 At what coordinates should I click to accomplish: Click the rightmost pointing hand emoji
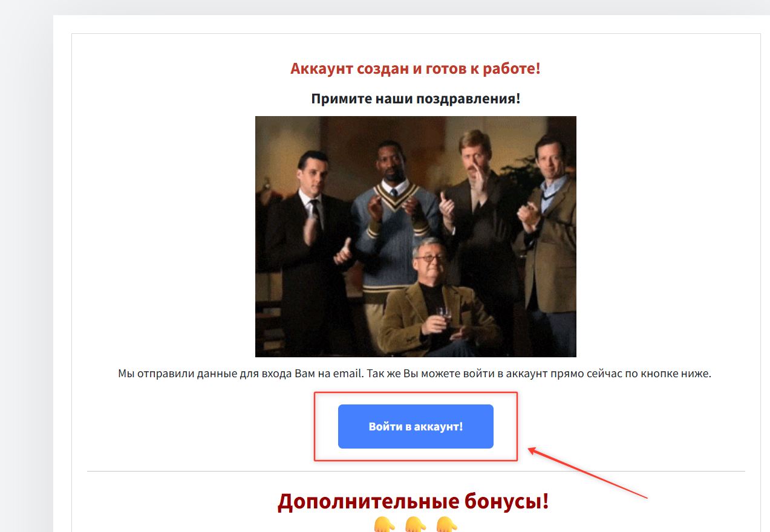click(447, 525)
